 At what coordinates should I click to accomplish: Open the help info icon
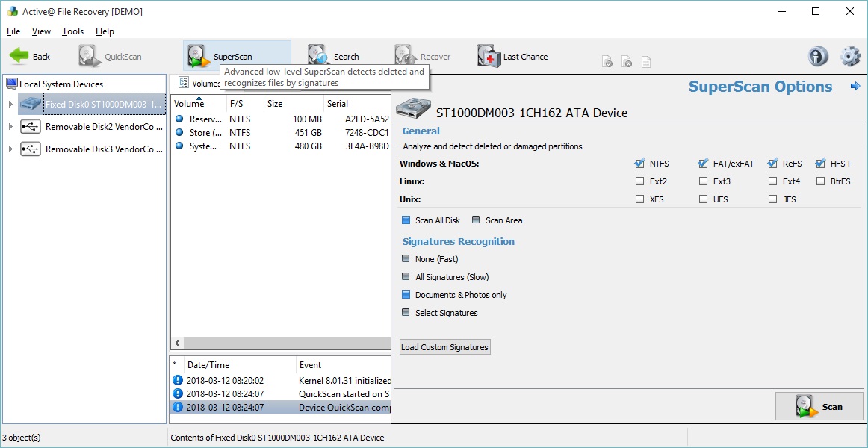(x=817, y=55)
